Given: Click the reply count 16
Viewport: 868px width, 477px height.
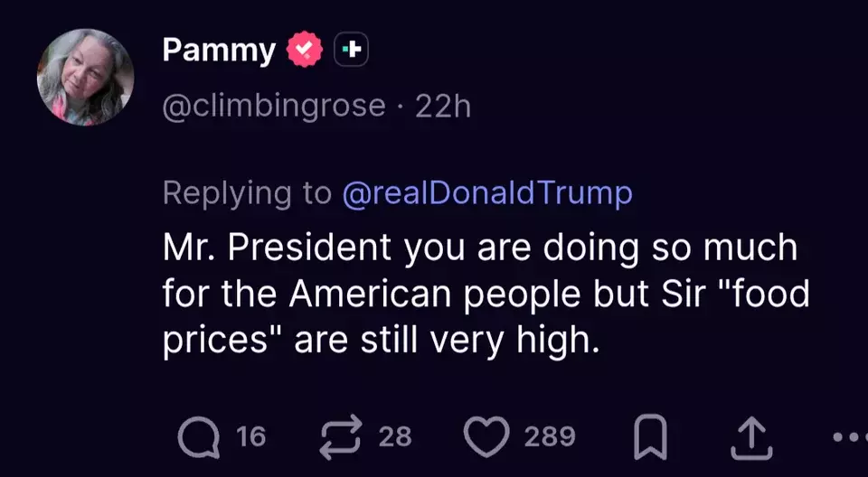Looking at the screenshot, I should 250,436.
